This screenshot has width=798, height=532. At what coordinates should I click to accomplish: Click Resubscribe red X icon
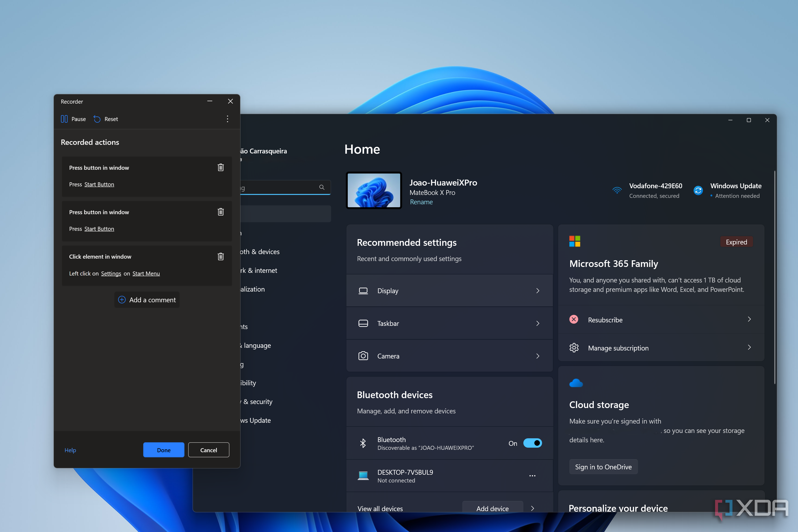(x=573, y=319)
